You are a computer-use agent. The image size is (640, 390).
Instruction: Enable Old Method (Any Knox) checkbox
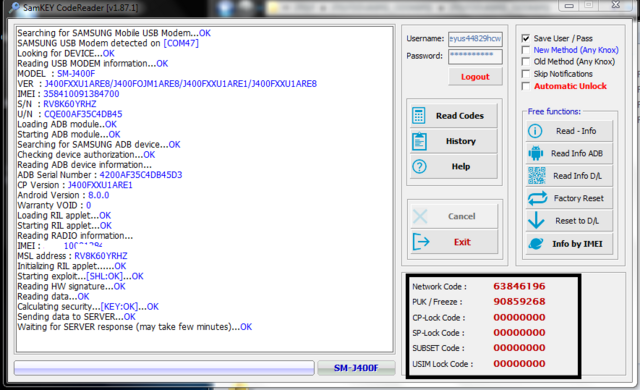click(526, 62)
